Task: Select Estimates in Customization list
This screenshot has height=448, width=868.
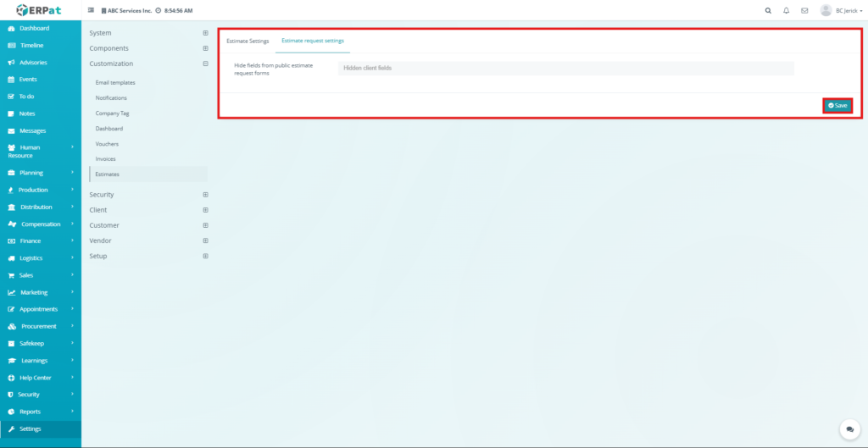Action: pos(148,174)
